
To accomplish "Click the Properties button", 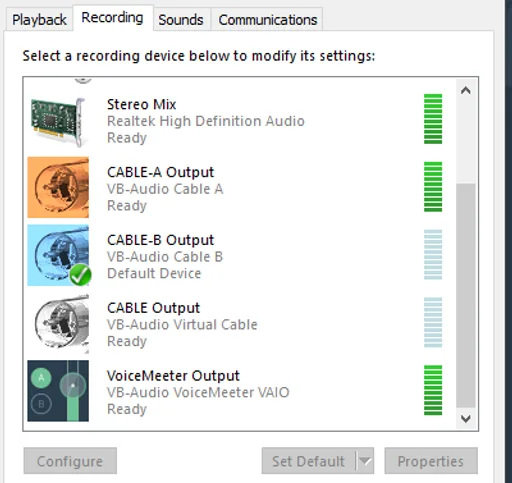I will coord(431,461).
